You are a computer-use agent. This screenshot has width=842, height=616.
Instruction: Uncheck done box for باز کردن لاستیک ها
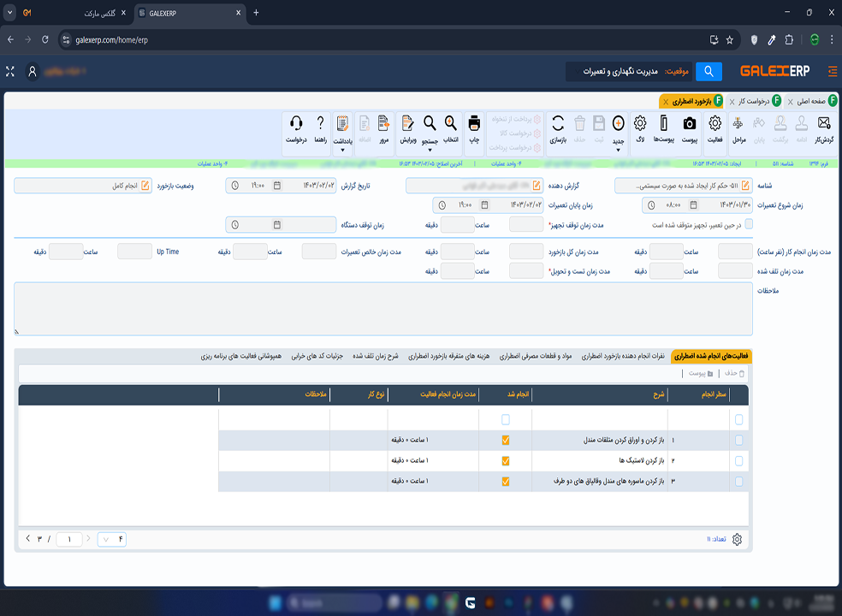[506, 461]
